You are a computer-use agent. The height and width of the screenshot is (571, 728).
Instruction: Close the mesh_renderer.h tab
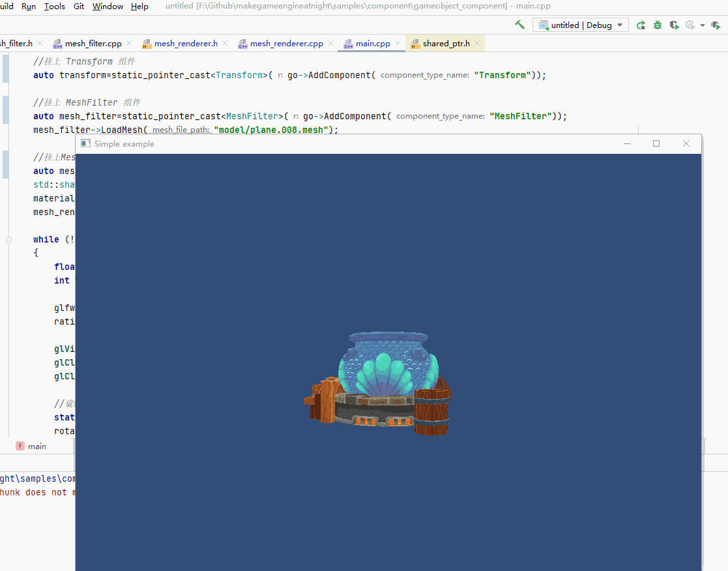pyautogui.click(x=226, y=43)
